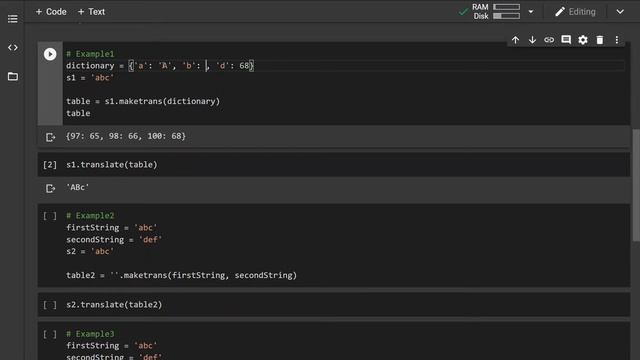Click the s2 = 'abc' line

click(x=90, y=251)
